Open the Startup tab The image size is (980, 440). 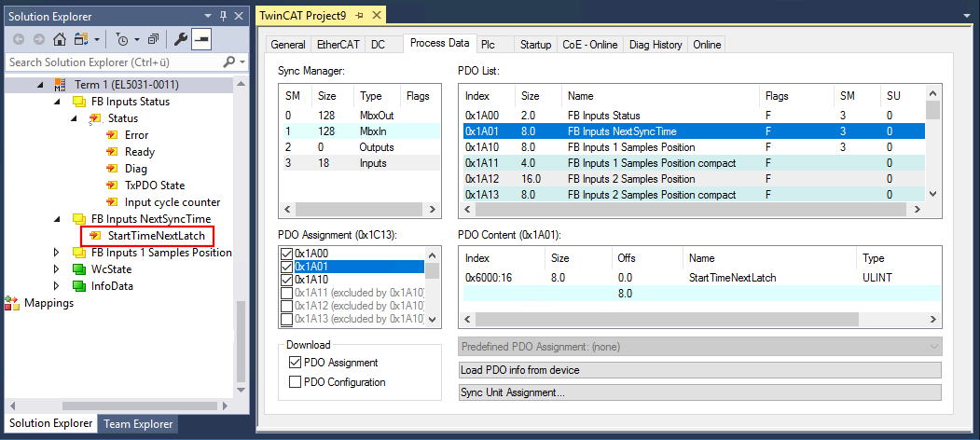coord(535,45)
